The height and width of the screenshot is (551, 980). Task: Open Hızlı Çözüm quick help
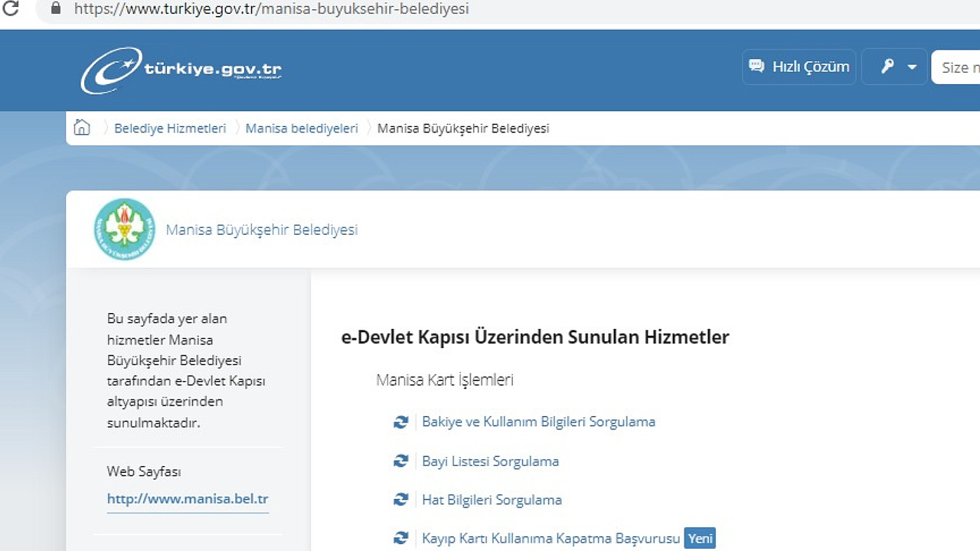coord(799,67)
